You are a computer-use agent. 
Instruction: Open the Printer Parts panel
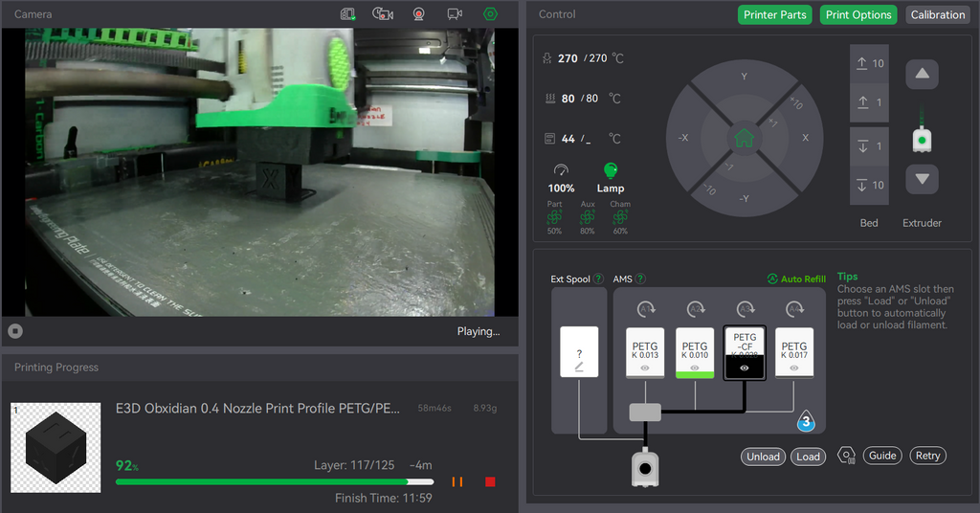tap(774, 14)
